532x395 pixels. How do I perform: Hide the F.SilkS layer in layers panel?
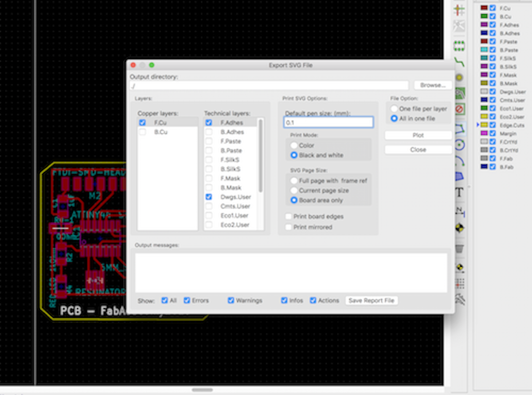pos(493,58)
